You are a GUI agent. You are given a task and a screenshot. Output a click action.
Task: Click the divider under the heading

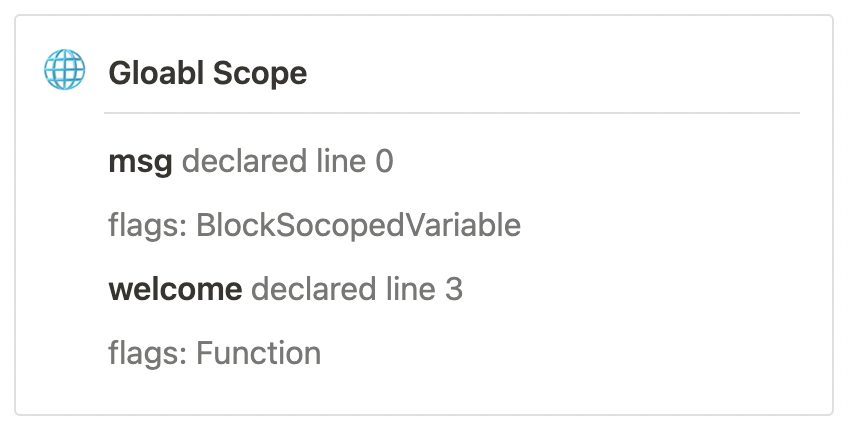(x=452, y=113)
